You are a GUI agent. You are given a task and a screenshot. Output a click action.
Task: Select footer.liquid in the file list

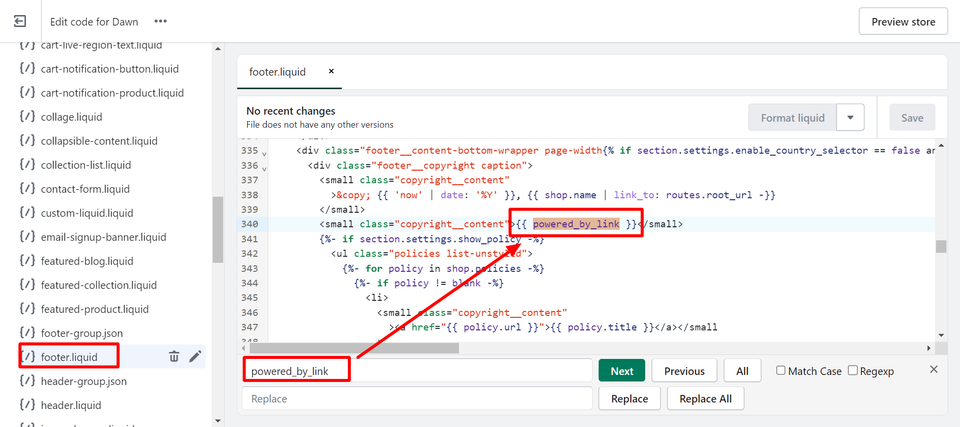coord(69,357)
